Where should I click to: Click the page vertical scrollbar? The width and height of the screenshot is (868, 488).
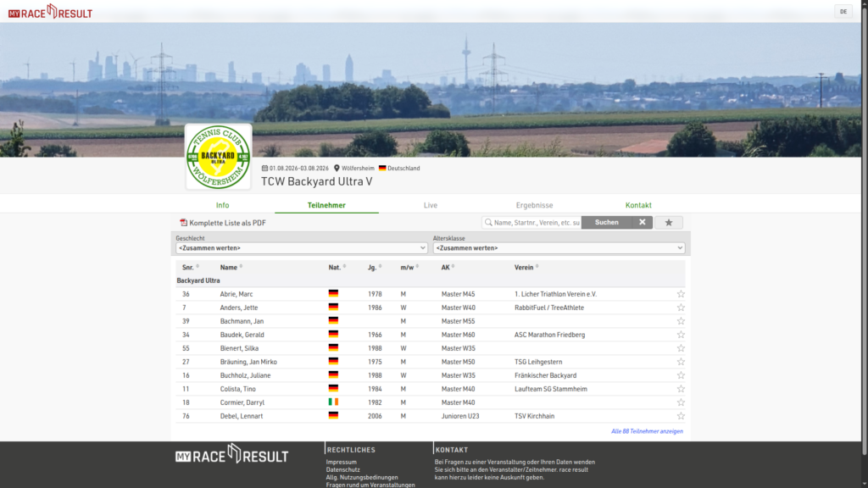864,230
